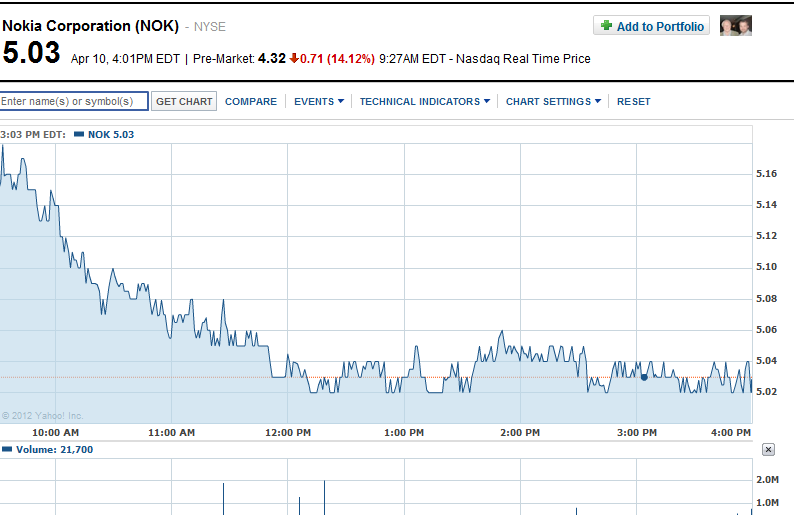
Task: Click the Apr 10, 4:01PM EDT timestamp
Action: (126, 59)
